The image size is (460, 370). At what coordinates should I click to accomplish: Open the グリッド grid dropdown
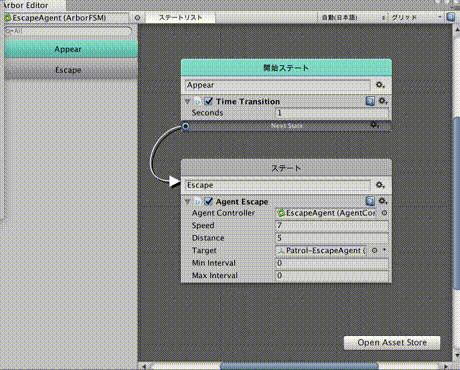point(417,17)
